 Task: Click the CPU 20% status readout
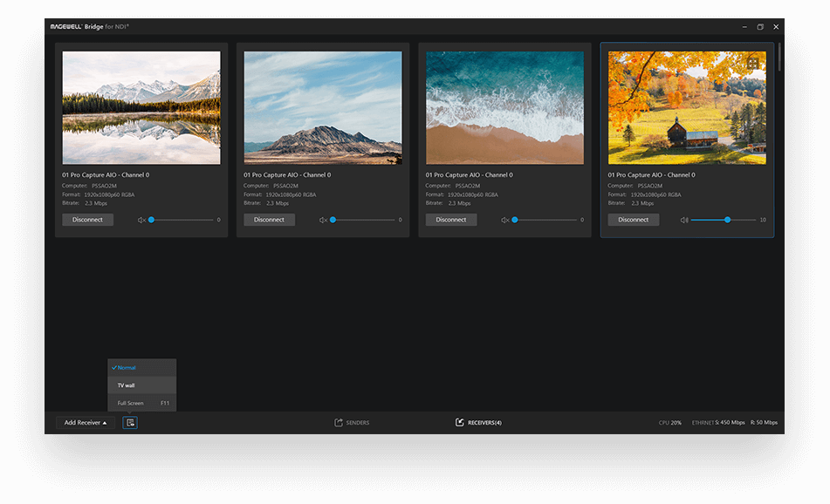tap(669, 423)
